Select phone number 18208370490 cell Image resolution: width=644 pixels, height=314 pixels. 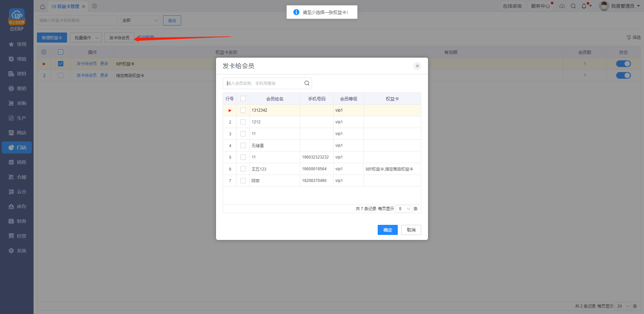tap(317, 181)
